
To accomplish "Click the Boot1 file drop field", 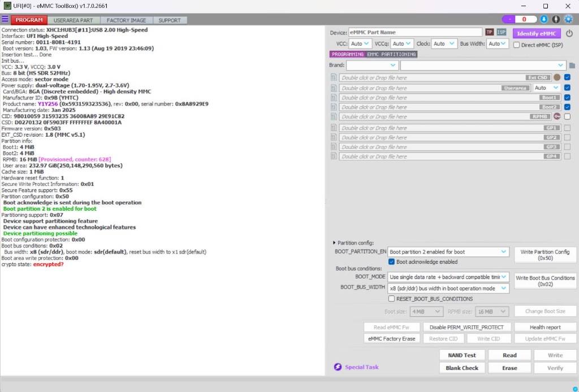I will click(x=450, y=97).
